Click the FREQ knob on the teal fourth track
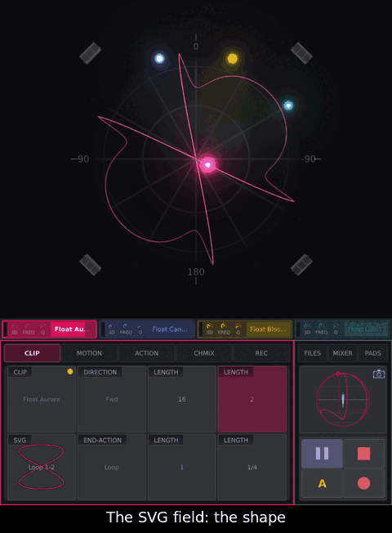 (x=321, y=326)
